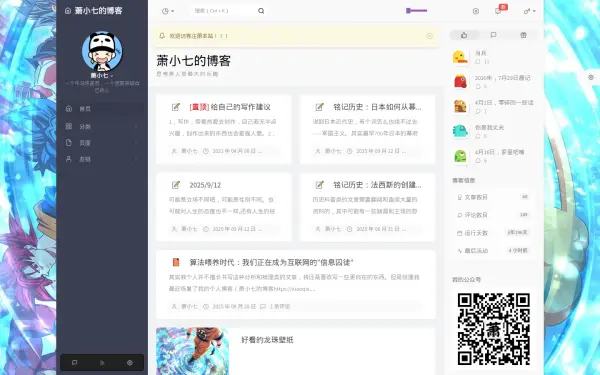Viewport: 600px width, 375px height.
Task: Click the bell icon in the yellow notice
Action: click(x=162, y=36)
